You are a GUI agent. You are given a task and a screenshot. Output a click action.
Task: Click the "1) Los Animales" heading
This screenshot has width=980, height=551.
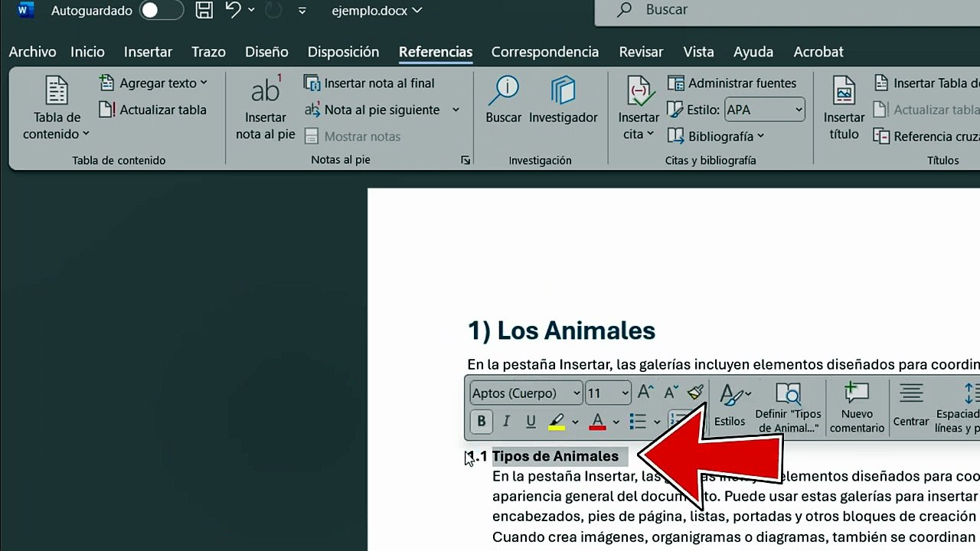561,331
